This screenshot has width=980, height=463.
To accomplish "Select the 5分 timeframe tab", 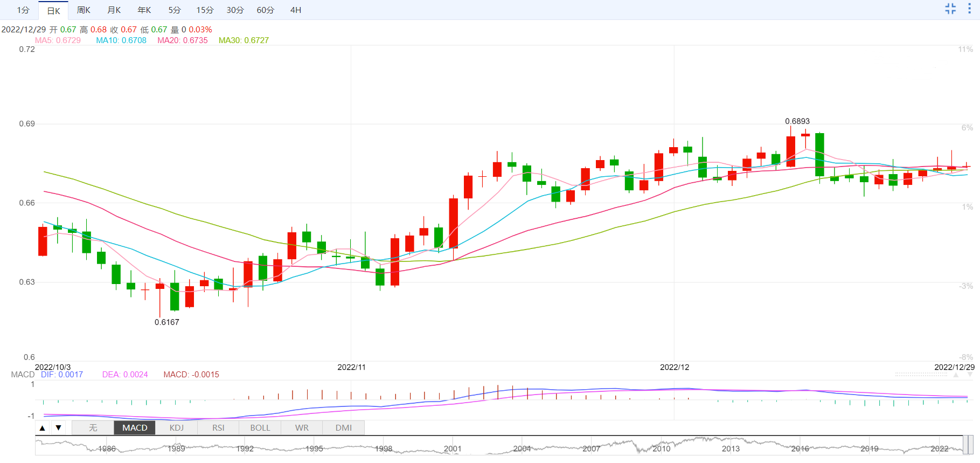I will pyautogui.click(x=174, y=10).
